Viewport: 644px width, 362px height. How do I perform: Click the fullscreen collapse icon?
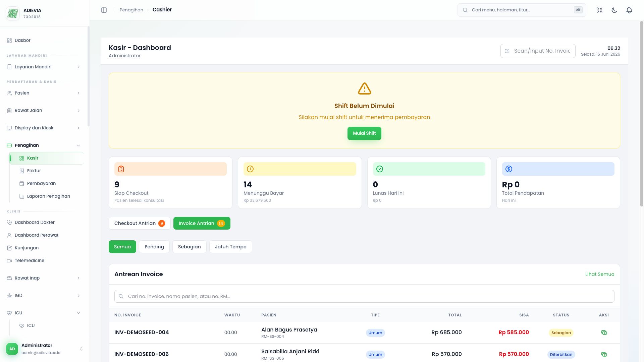[600, 10]
